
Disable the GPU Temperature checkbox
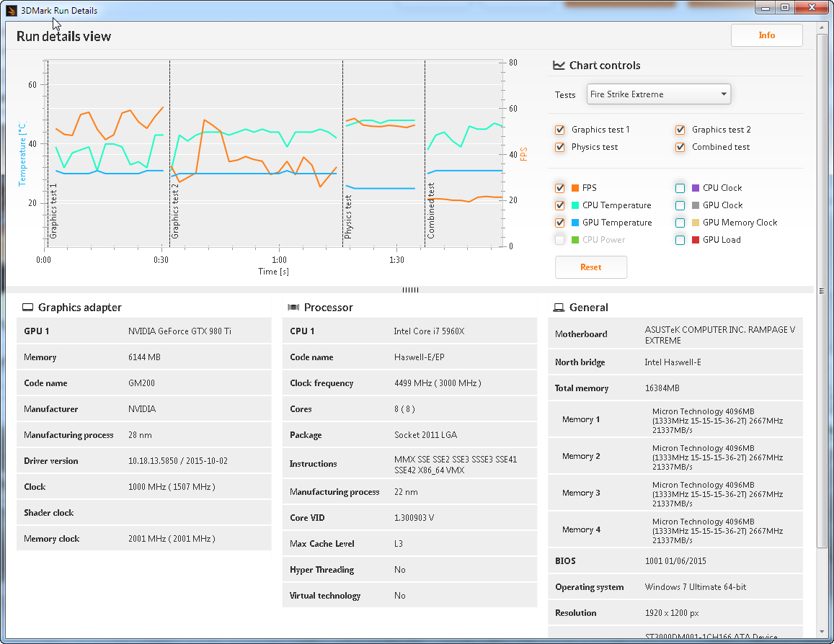click(559, 223)
